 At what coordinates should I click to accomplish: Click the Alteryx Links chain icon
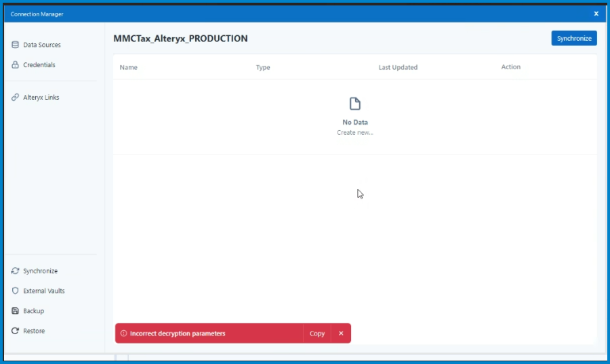(x=15, y=97)
